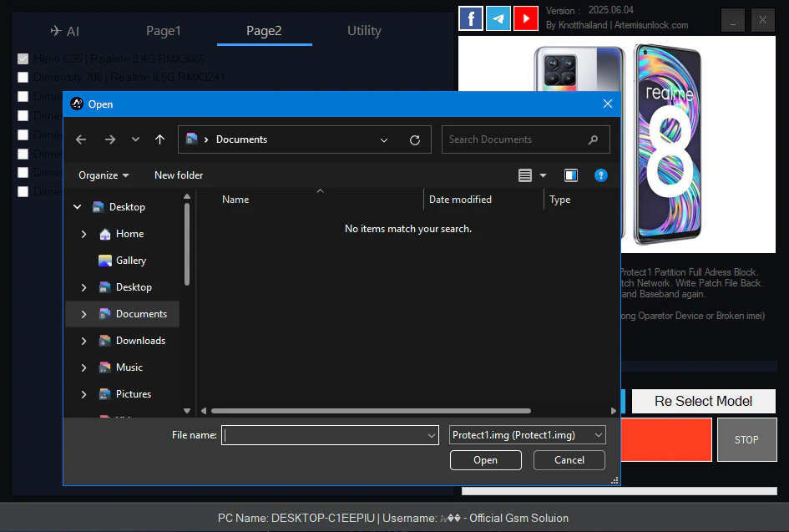Click the Home folder icon in tree
The width and height of the screenshot is (789, 532).
pos(104,234)
